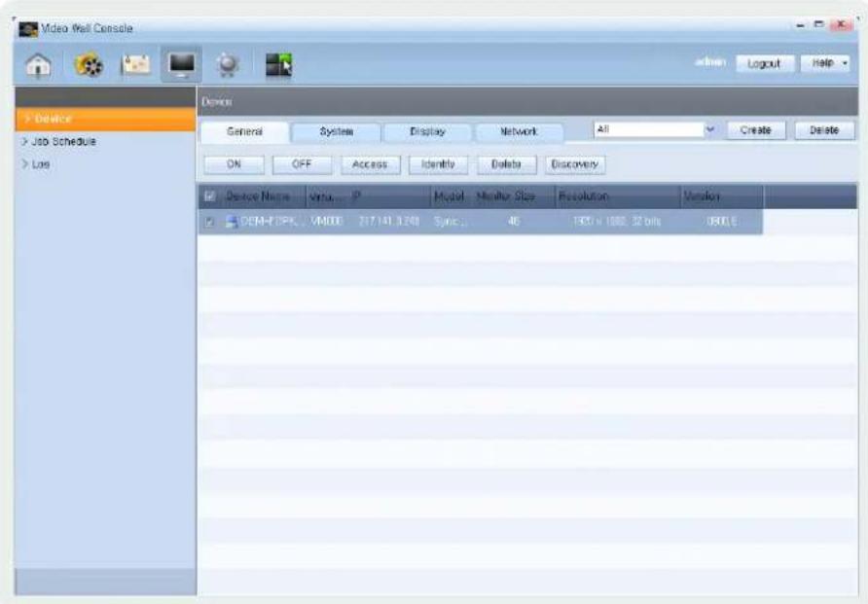
Task: Sort by Monitor Size column header
Action: (x=505, y=196)
